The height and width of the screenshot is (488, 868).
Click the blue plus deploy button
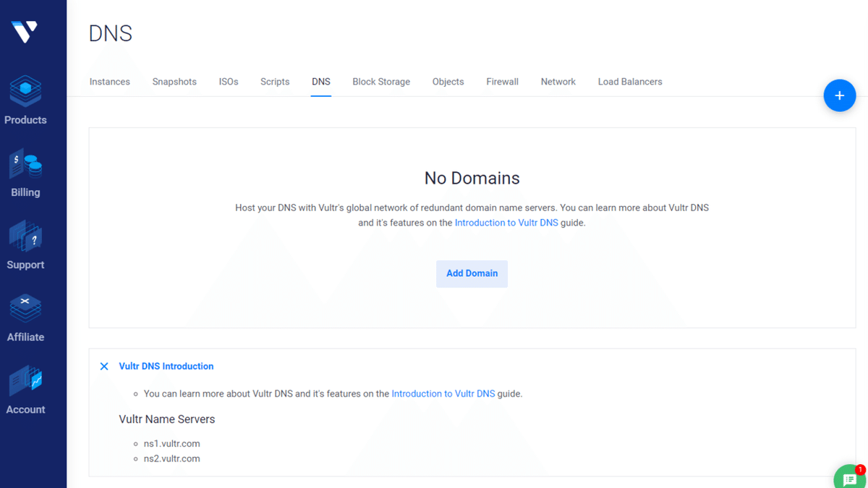tap(839, 95)
